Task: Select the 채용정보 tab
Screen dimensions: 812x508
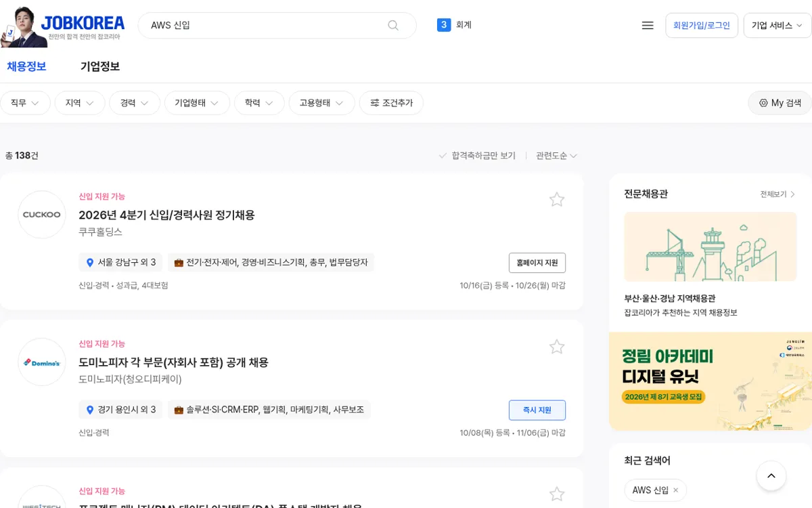Action: coord(26,66)
